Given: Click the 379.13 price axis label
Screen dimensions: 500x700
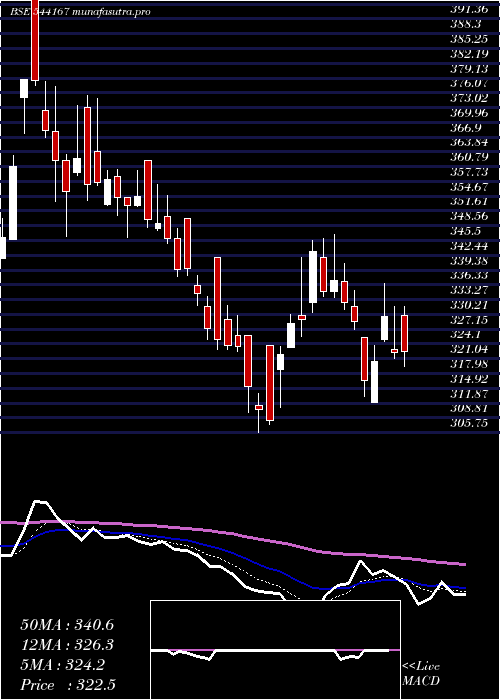Looking at the screenshot, I should click(x=469, y=68).
